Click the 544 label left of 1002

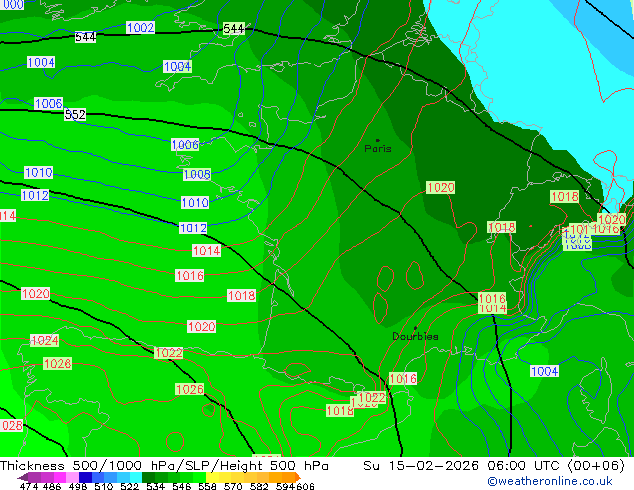[85, 37]
